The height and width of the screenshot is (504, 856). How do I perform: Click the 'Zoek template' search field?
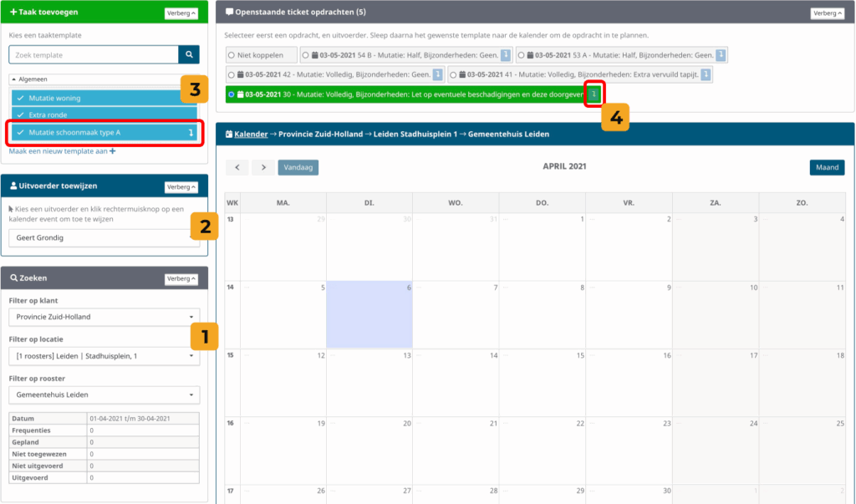93,55
